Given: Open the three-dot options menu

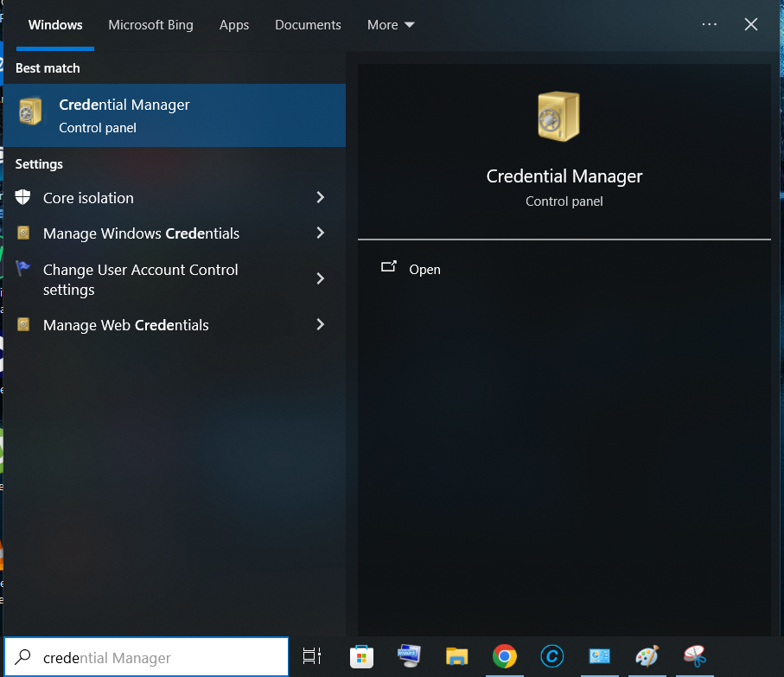Looking at the screenshot, I should pyautogui.click(x=709, y=25).
